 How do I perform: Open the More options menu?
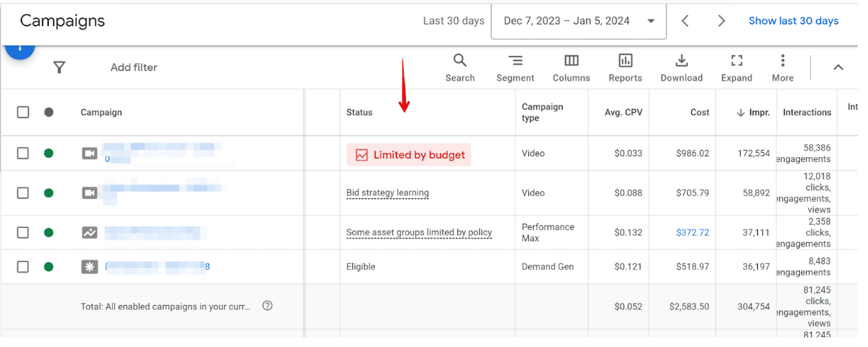pyautogui.click(x=782, y=67)
